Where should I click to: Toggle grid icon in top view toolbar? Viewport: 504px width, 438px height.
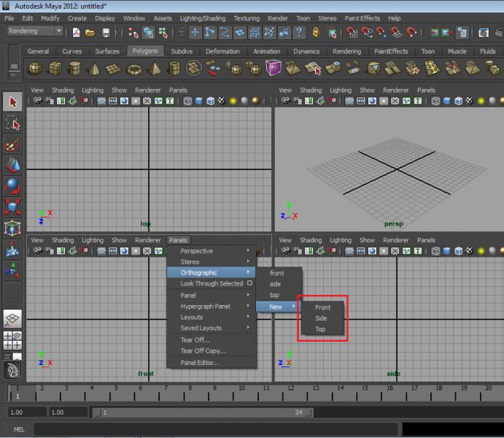click(x=101, y=101)
